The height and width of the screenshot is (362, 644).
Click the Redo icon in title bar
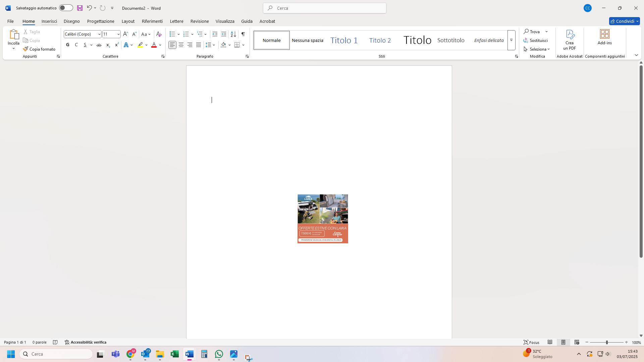(x=103, y=8)
